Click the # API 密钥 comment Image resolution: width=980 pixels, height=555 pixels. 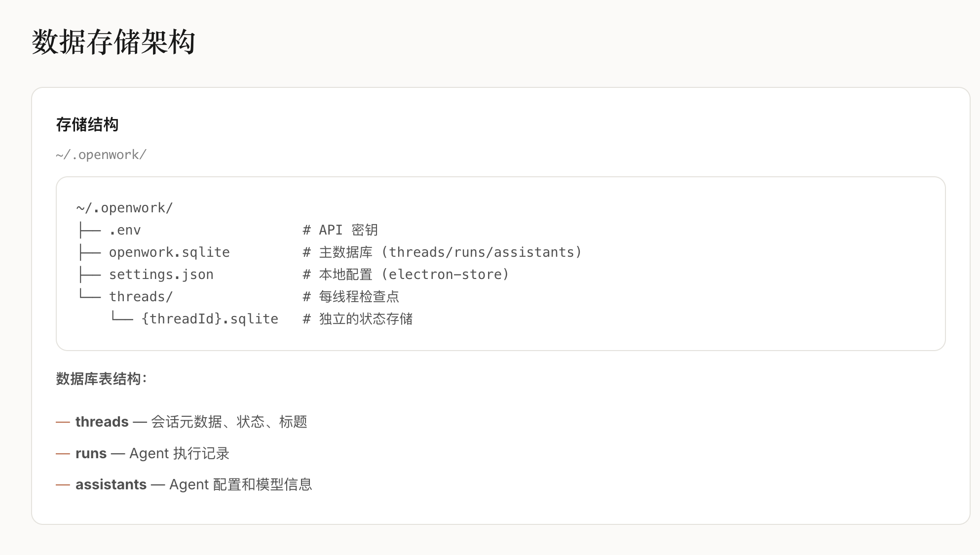click(340, 230)
